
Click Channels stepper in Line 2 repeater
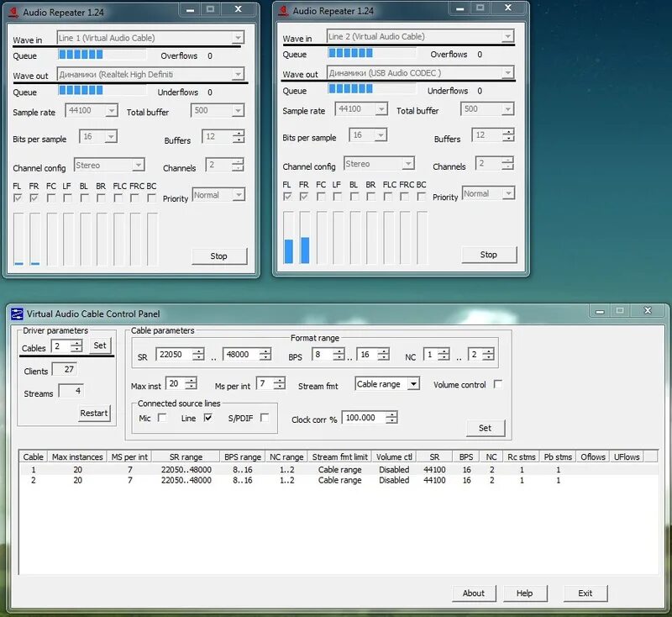(508, 163)
